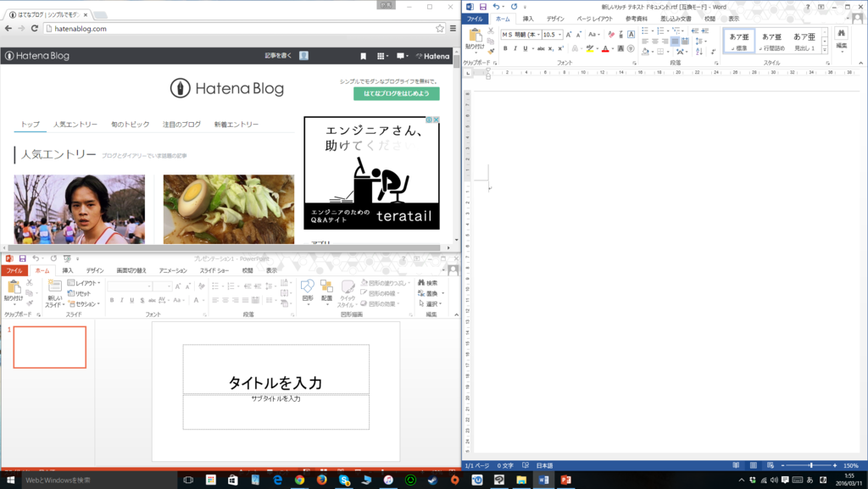The width and height of the screenshot is (868, 489).
Task: Click the numbered list icon in Word
Action: pyautogui.click(x=661, y=31)
